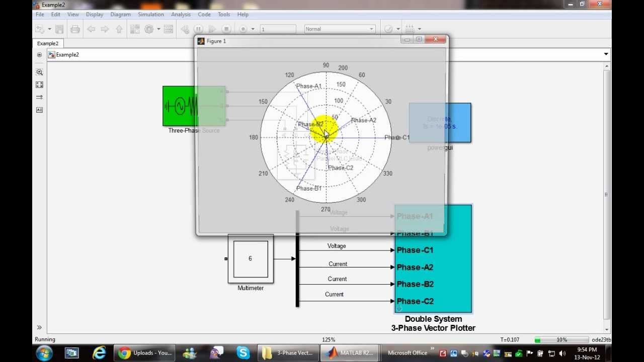Screen dimensions: 644x362
Task: Click the 125% zoom level in status bar
Action: point(329,340)
